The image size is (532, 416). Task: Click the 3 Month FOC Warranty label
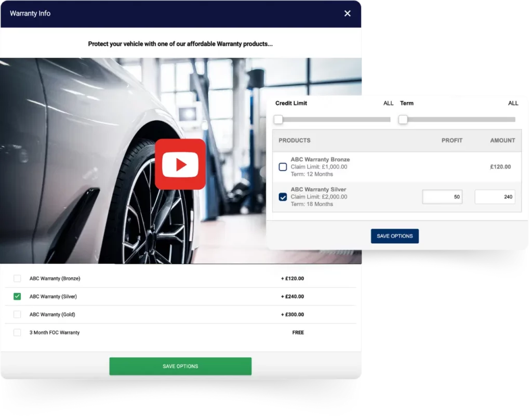click(x=54, y=332)
